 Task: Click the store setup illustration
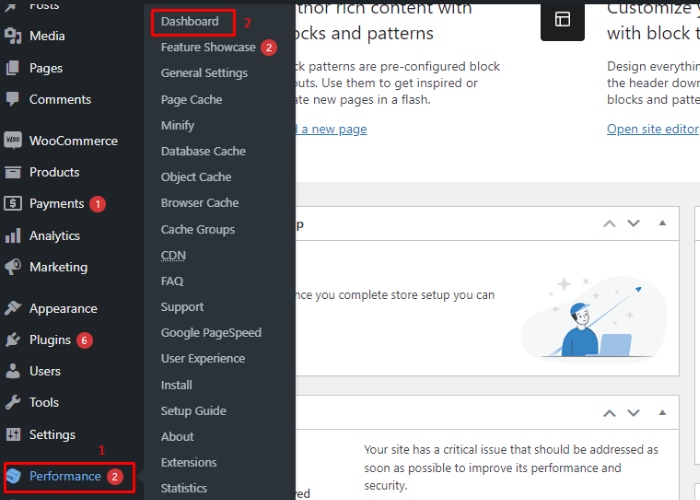coord(594,318)
